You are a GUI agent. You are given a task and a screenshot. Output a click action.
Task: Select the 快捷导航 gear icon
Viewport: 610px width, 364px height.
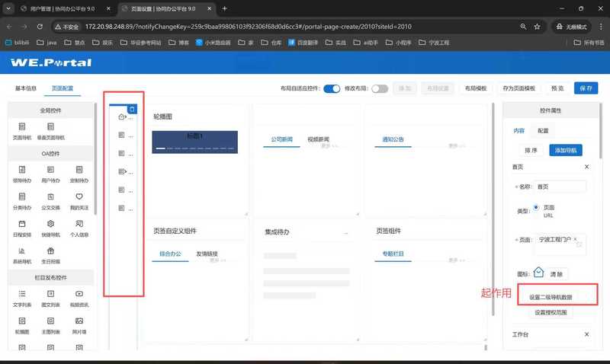click(x=50, y=224)
